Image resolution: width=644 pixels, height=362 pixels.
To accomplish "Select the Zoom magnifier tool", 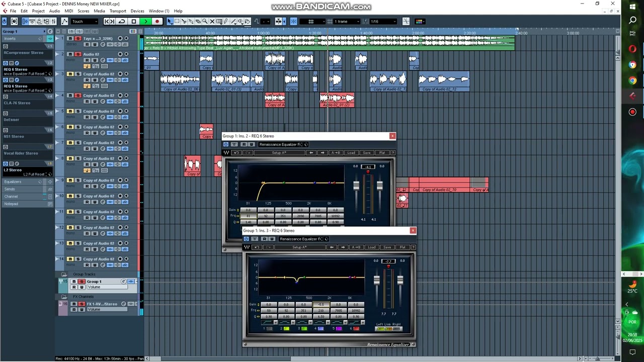I will pyautogui.click(x=205, y=21).
